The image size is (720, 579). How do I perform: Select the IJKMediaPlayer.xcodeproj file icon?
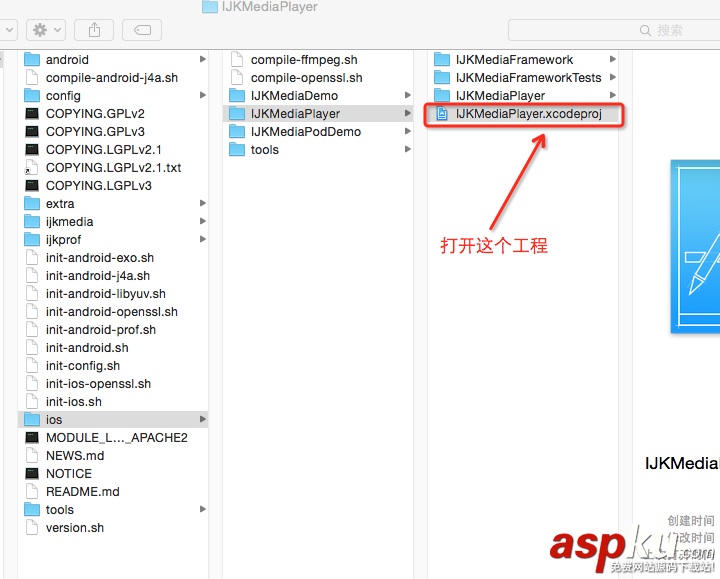442,113
